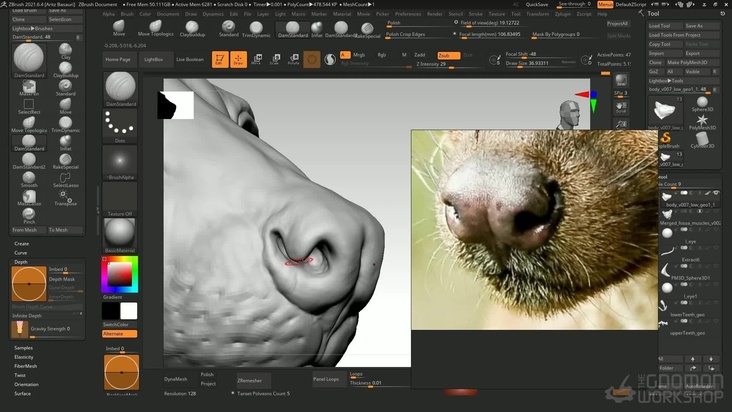Pick a color from the color picker square
732x412 pixels.
coord(120,272)
